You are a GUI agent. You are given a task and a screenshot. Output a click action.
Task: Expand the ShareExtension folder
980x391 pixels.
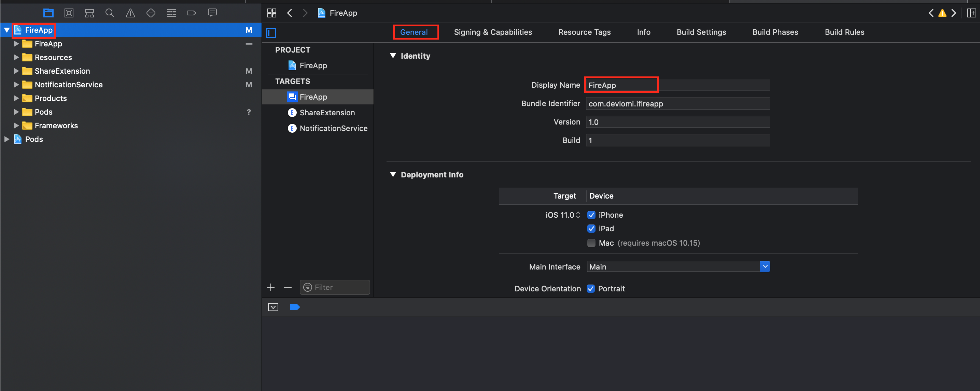pos(16,71)
